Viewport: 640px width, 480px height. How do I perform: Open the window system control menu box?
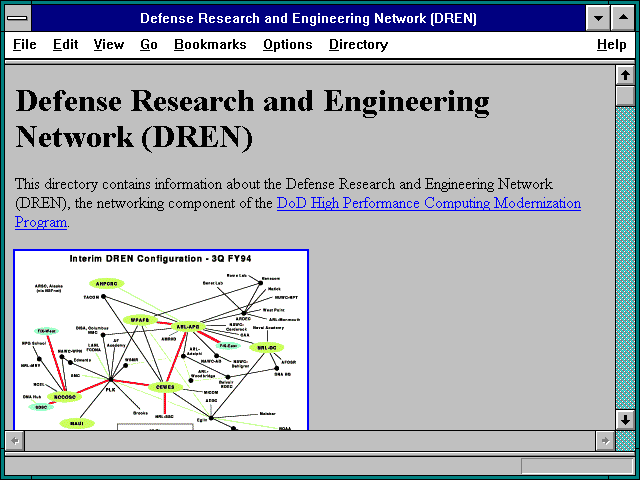18,18
